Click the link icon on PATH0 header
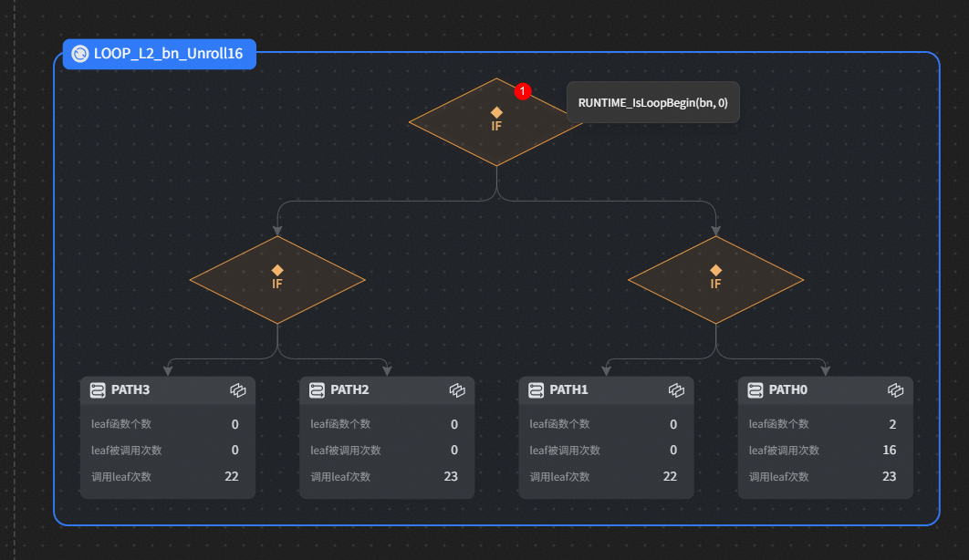This screenshot has height=560, width=969. (x=896, y=390)
